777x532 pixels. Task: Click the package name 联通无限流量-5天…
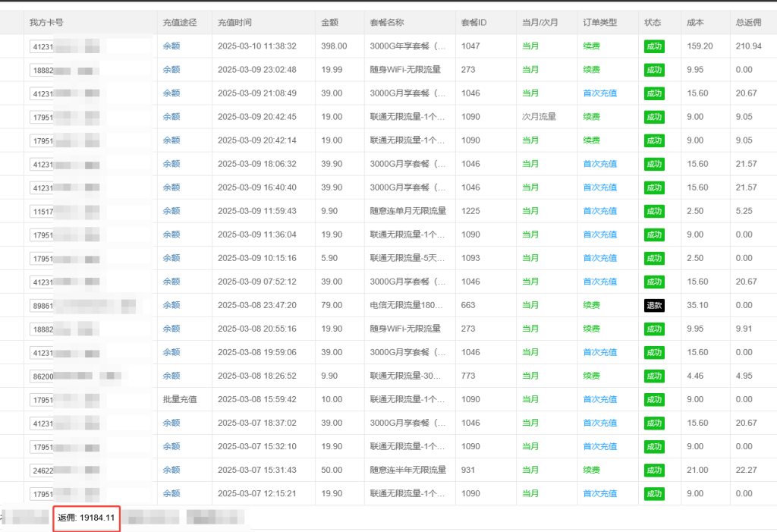[x=407, y=258]
